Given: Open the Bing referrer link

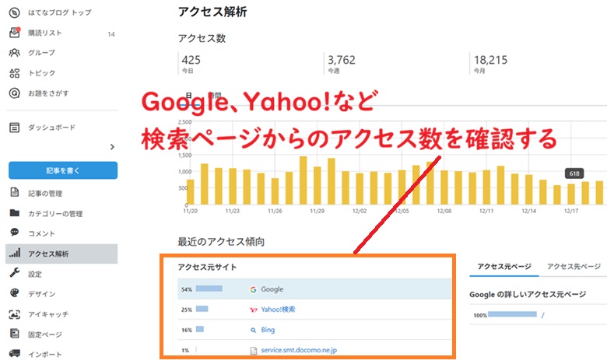Looking at the screenshot, I should (268, 330).
